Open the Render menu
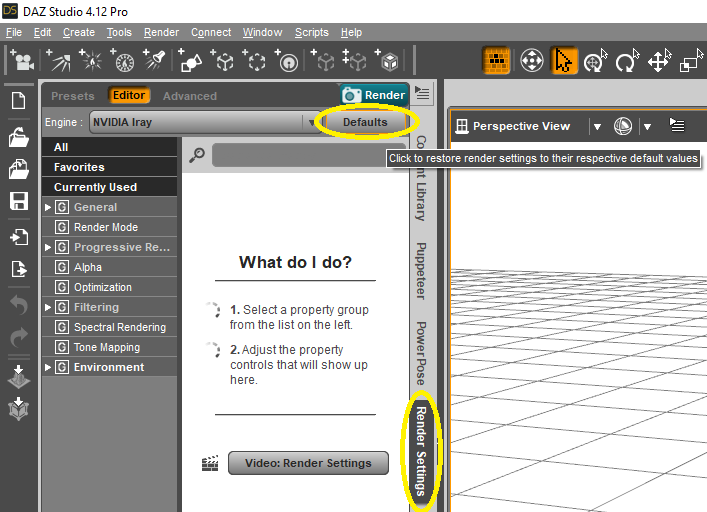 click(x=161, y=32)
